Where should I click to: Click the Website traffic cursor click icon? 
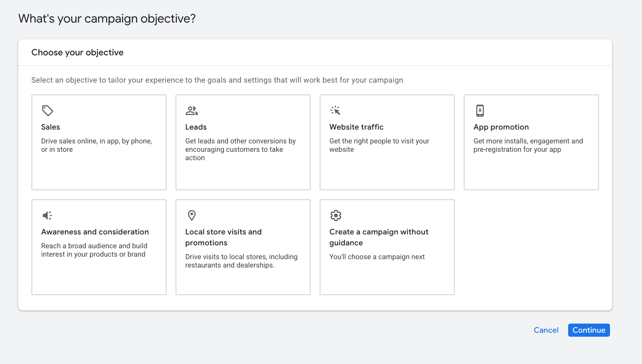click(x=335, y=110)
